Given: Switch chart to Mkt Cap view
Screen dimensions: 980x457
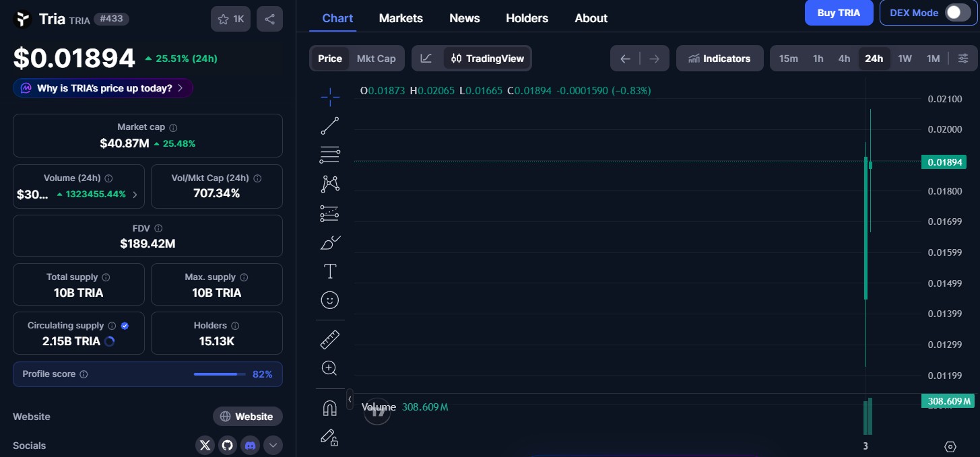Looking at the screenshot, I should pos(376,59).
